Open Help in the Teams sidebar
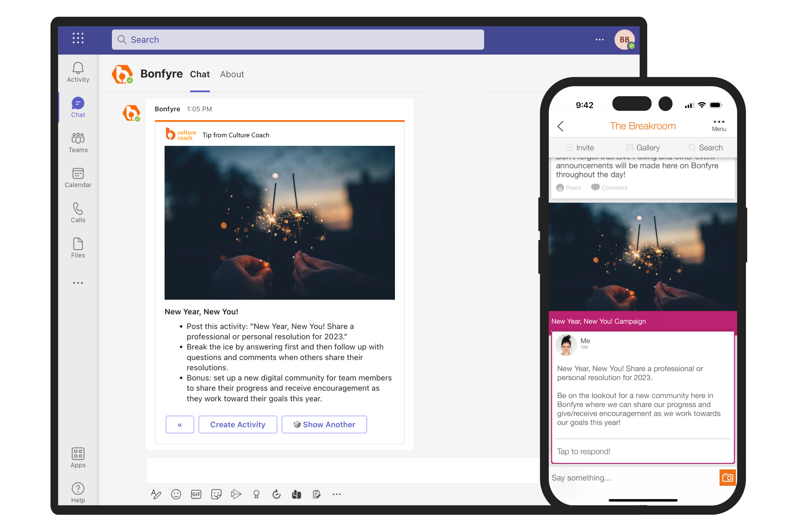Screen dimensions: 798x532 [x=78, y=493]
